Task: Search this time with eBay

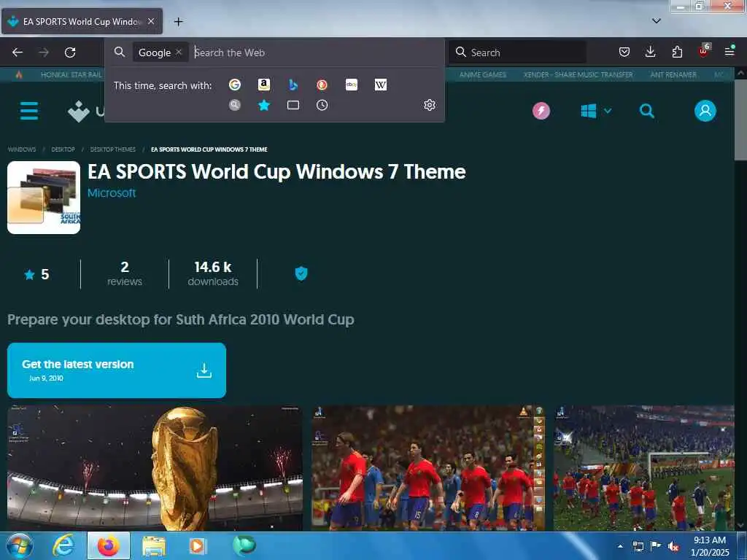Action: pyautogui.click(x=352, y=85)
